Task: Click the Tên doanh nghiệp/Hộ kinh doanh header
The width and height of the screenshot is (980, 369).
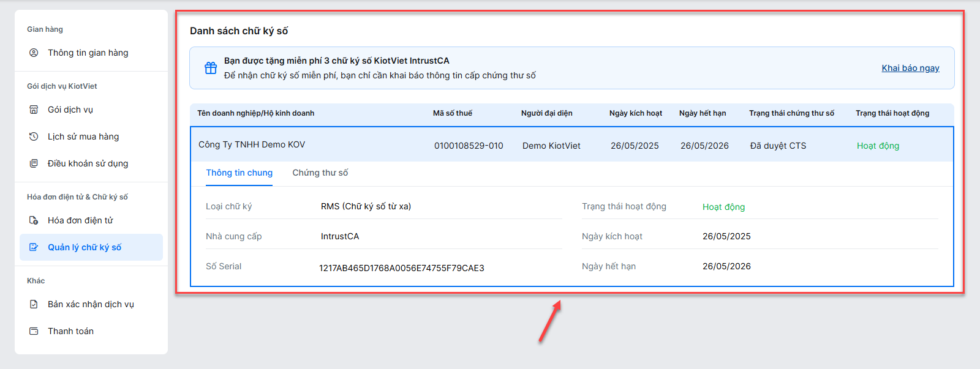Action: click(x=255, y=113)
